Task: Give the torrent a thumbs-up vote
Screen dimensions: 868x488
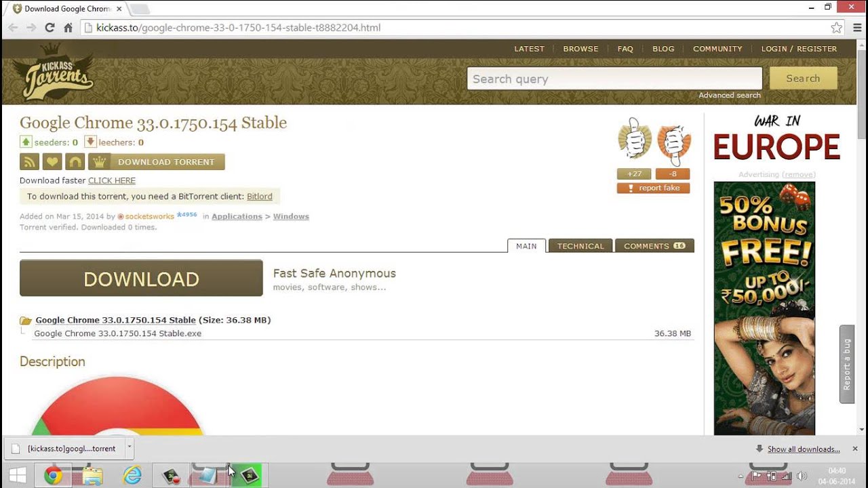Action: [635, 140]
